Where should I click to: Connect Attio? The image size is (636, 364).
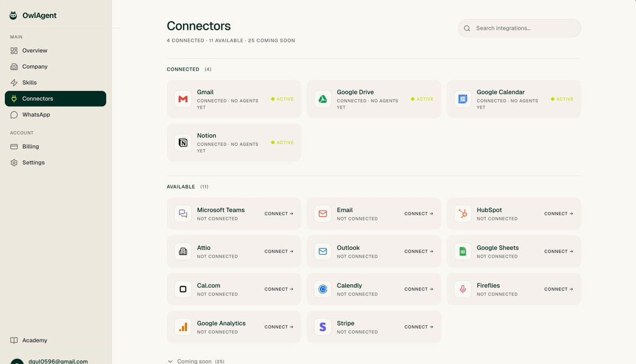(279, 251)
